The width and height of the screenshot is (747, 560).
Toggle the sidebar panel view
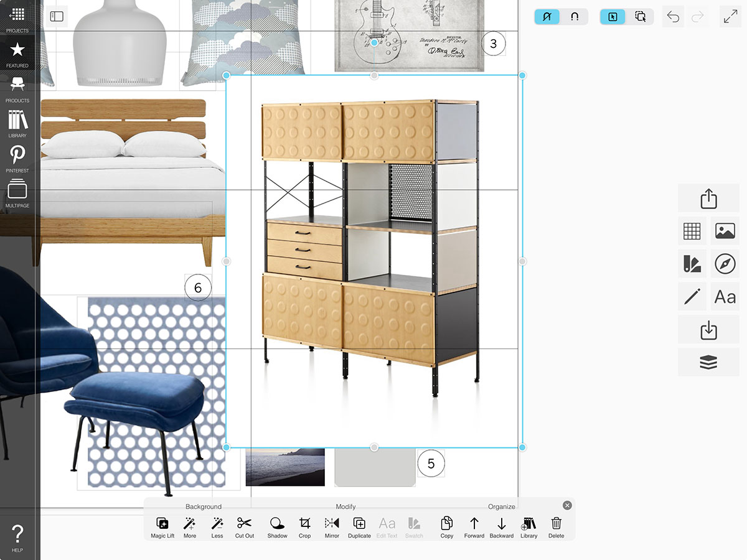click(x=57, y=17)
